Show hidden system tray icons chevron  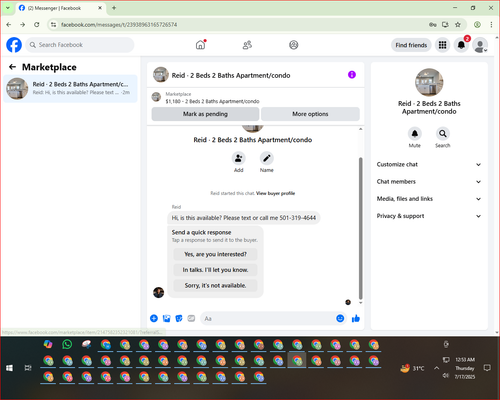pos(436,368)
